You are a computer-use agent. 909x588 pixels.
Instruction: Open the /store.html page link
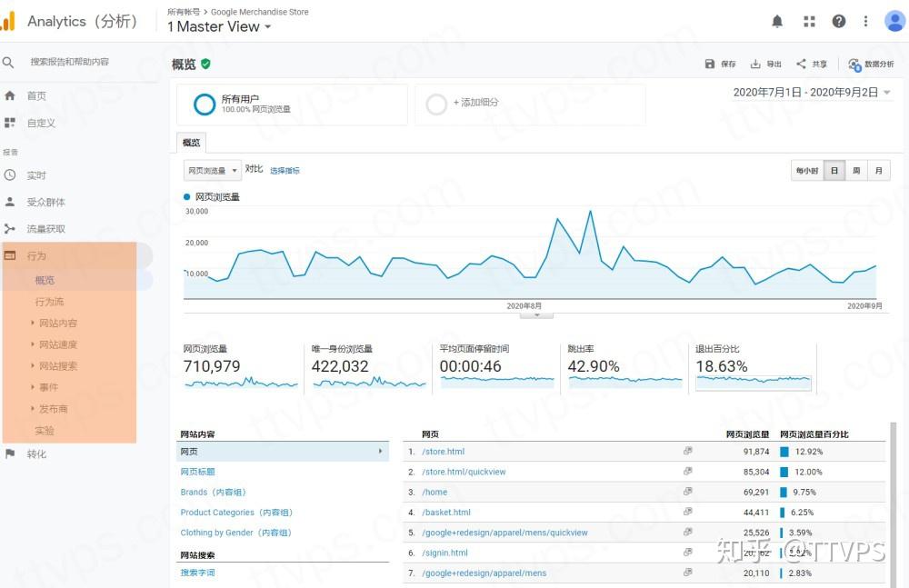[443, 452]
